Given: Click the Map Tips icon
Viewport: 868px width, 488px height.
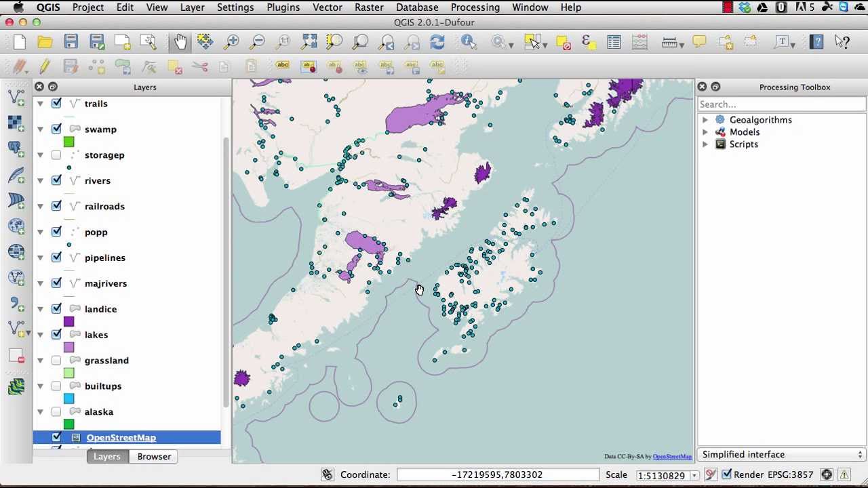Looking at the screenshot, I should (x=699, y=42).
